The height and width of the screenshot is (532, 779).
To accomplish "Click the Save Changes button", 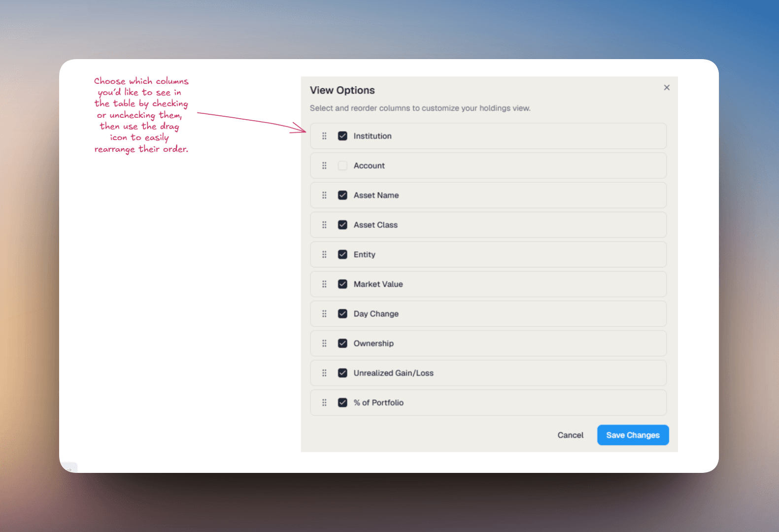I will click(x=633, y=435).
